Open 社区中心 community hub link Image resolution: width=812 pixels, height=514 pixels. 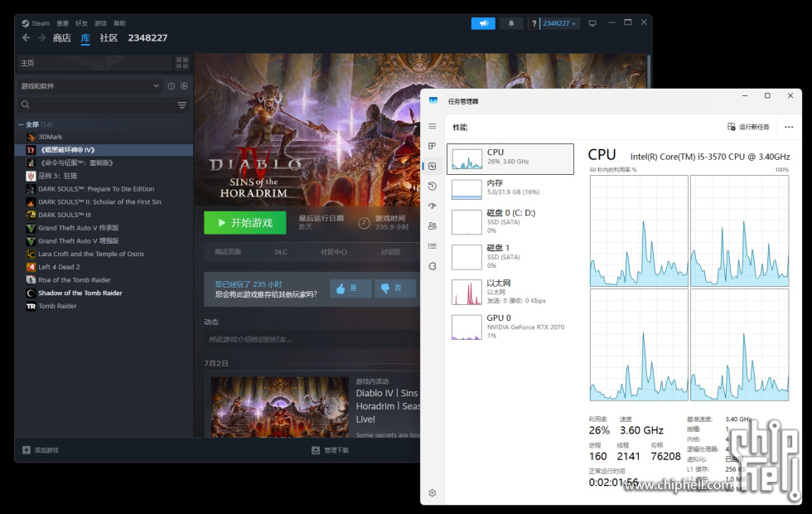(334, 252)
